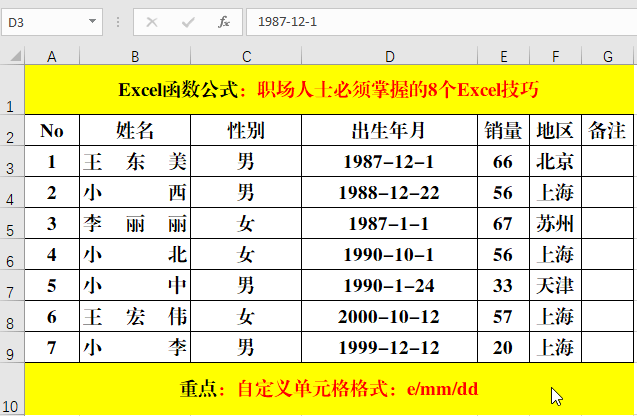Select the name cell 小中
The width and height of the screenshot is (637, 416).
pyautogui.click(x=135, y=285)
